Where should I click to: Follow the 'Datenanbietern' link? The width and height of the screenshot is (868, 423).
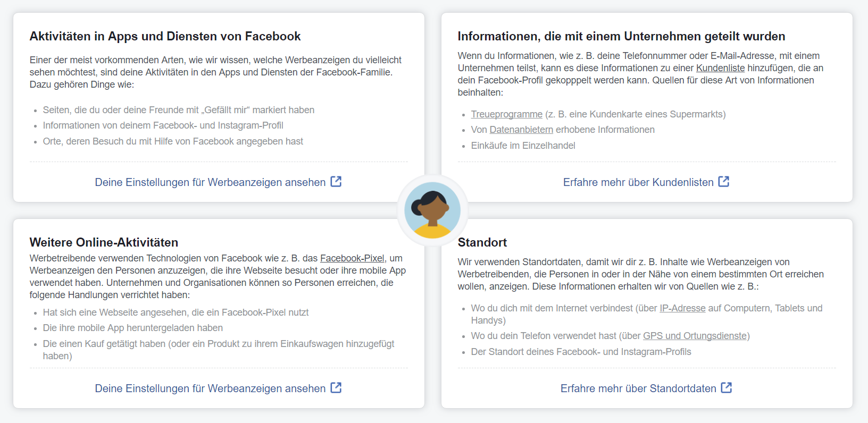pyautogui.click(x=521, y=130)
